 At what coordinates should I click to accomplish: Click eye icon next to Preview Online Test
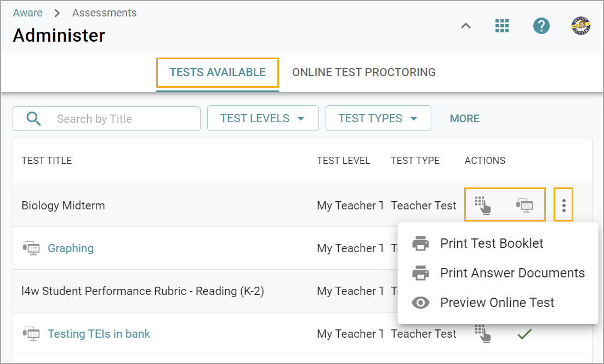(x=420, y=303)
